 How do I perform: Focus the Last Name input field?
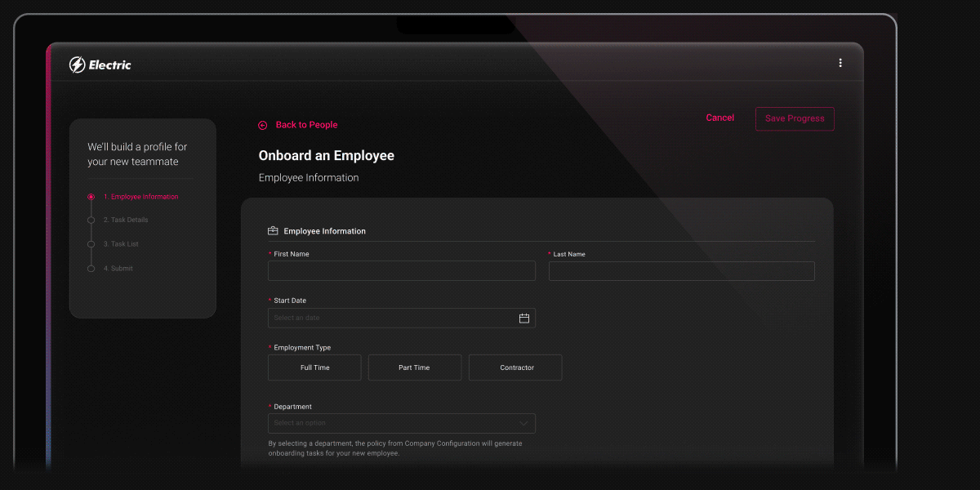point(682,271)
